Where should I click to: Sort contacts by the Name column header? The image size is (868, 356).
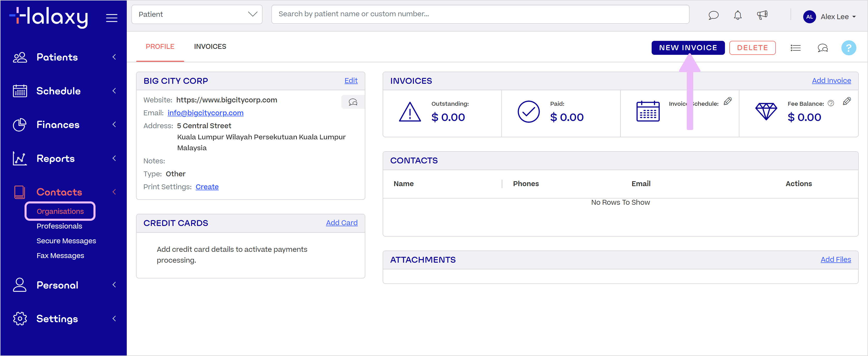point(403,184)
